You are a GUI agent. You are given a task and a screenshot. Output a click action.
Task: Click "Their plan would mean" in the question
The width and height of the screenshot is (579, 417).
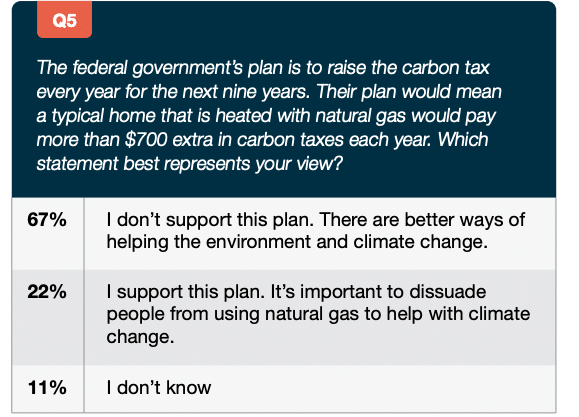409,92
